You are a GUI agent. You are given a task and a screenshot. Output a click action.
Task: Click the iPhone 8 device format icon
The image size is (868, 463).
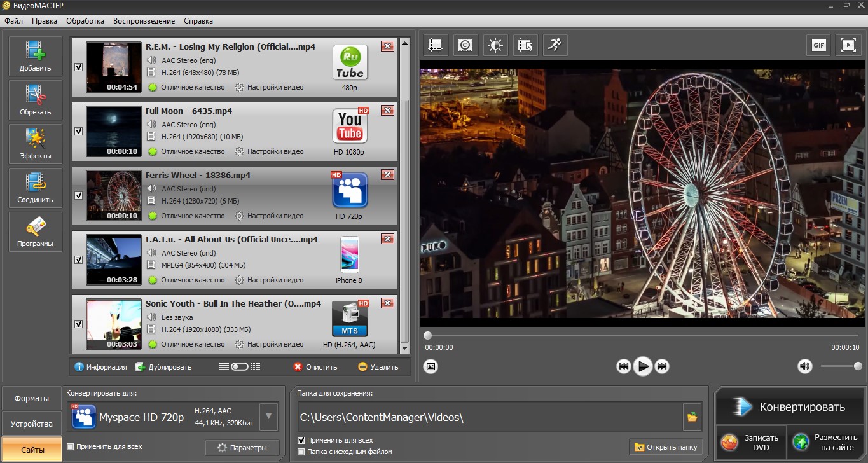[349, 254]
